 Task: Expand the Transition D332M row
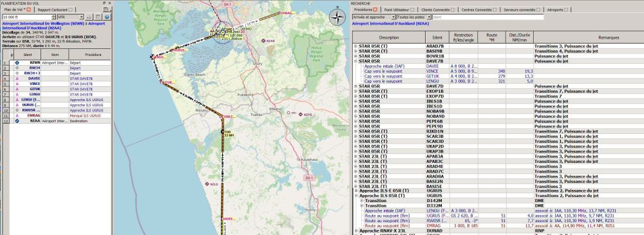(362, 206)
